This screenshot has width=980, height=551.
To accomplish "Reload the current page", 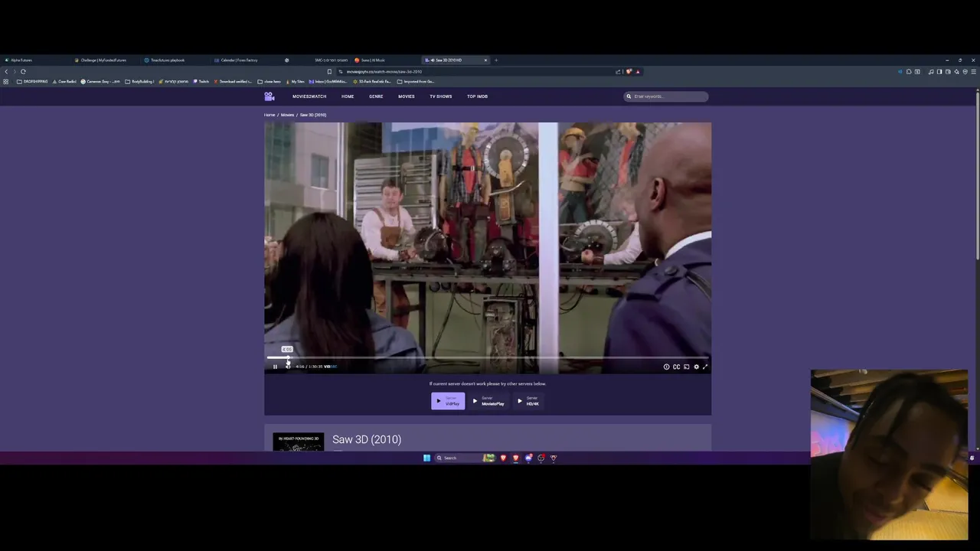I will [23, 71].
